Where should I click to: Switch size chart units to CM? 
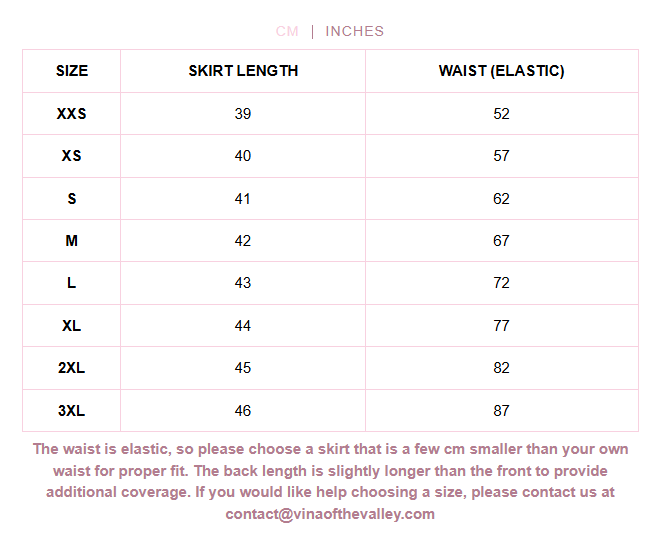click(287, 31)
